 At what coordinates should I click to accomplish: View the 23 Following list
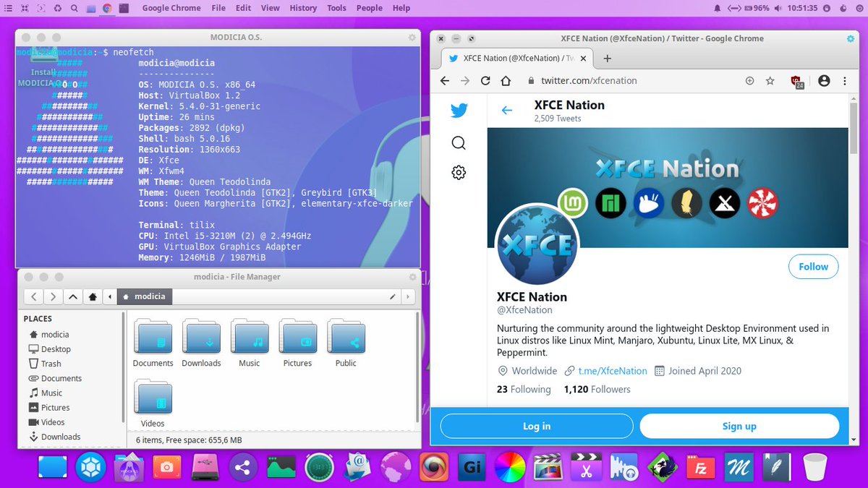(524, 389)
